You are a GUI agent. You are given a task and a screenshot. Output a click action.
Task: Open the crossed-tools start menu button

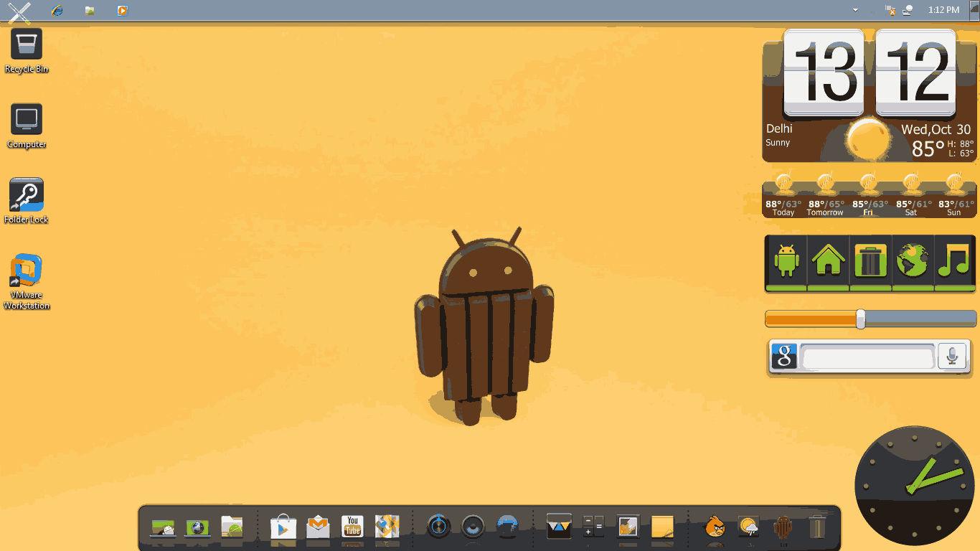(20, 11)
